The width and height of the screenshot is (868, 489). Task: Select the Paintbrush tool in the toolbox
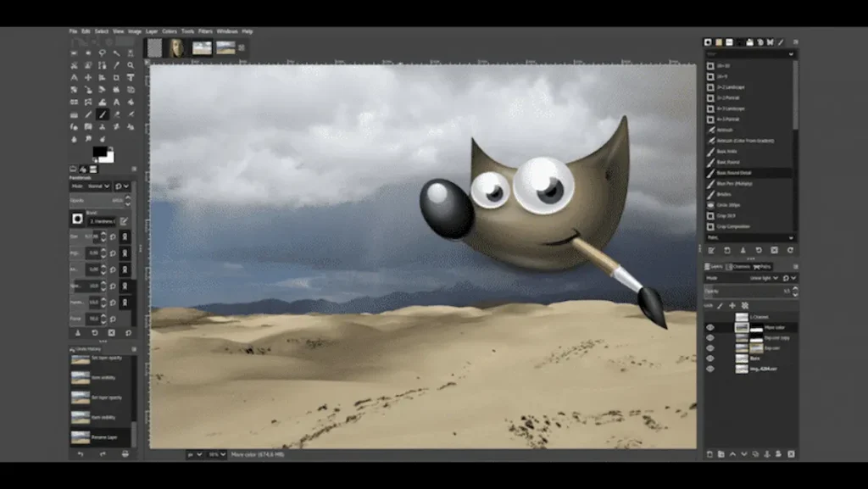pyautogui.click(x=103, y=114)
